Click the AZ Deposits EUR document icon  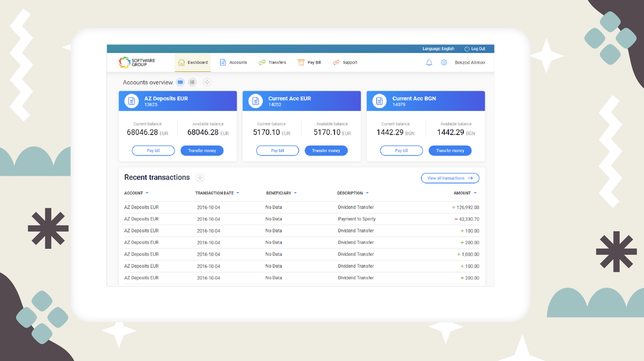(x=132, y=101)
